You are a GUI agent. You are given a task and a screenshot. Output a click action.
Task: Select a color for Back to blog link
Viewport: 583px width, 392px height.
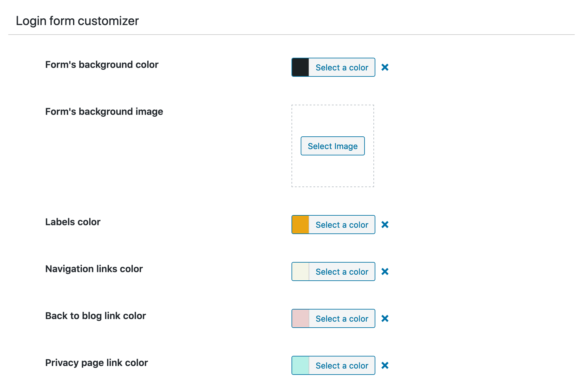(x=342, y=318)
